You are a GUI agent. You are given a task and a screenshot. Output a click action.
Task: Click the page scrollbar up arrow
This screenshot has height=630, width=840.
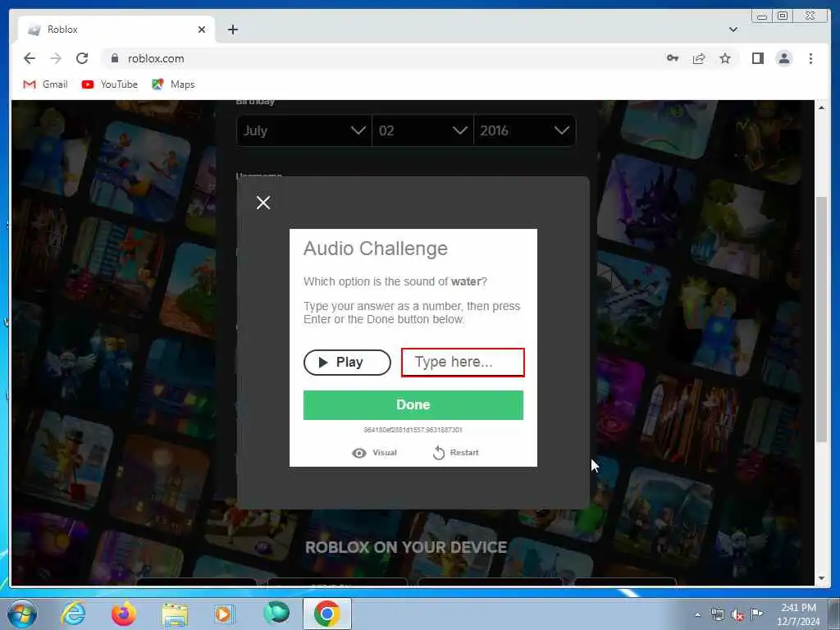822,107
